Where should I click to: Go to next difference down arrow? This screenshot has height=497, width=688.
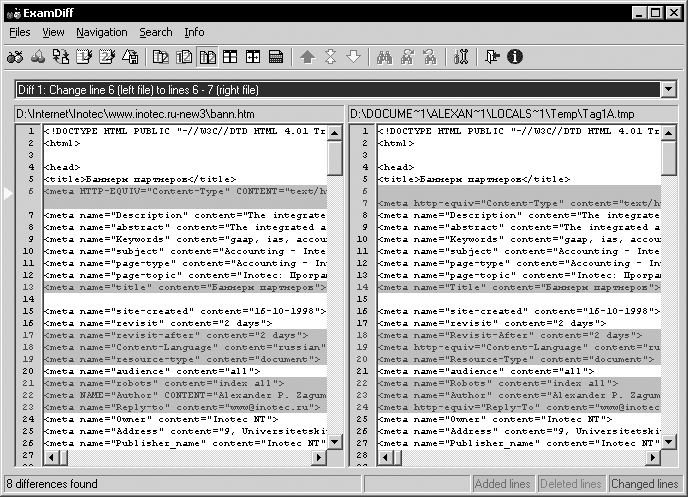tap(353, 57)
